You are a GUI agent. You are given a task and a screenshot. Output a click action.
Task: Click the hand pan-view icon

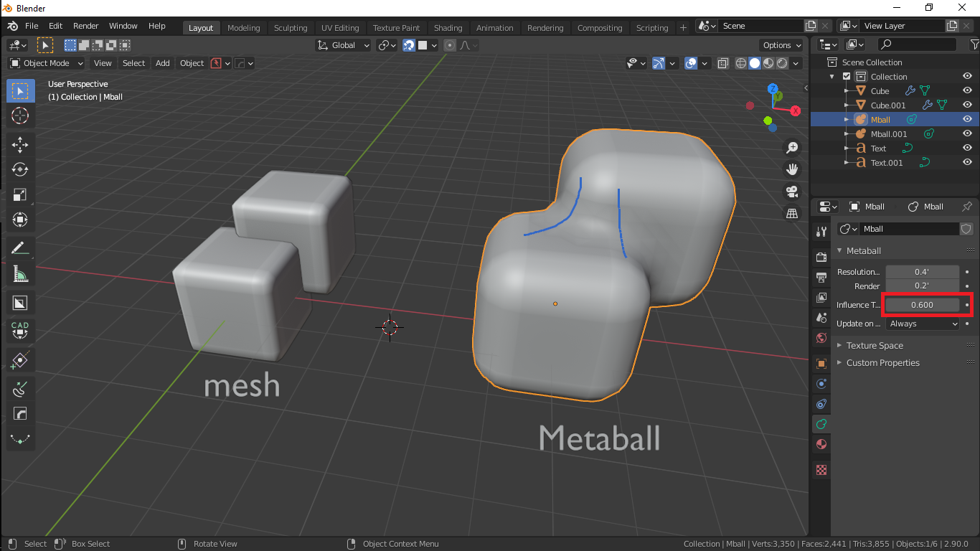tap(792, 169)
